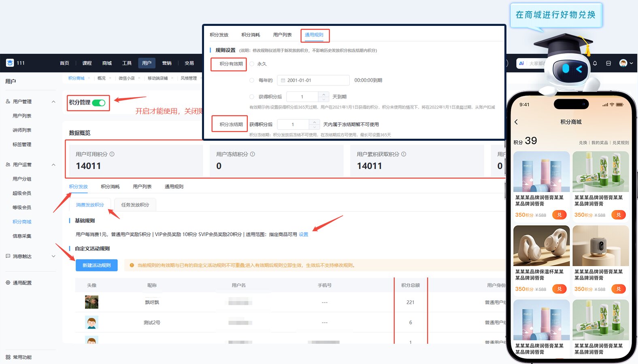
Task: Increase the 积分冻结期 days stepper
Action: 315,122
